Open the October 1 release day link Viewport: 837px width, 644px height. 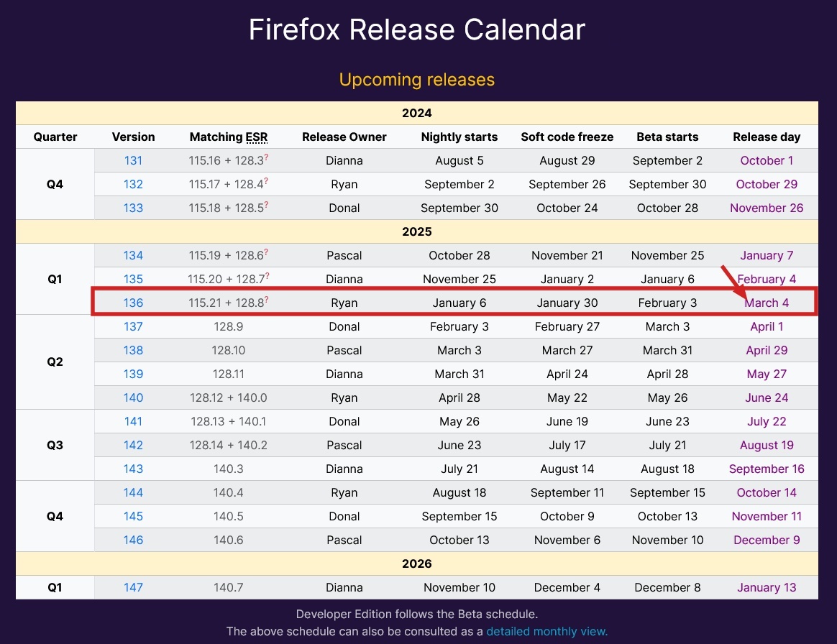click(767, 160)
